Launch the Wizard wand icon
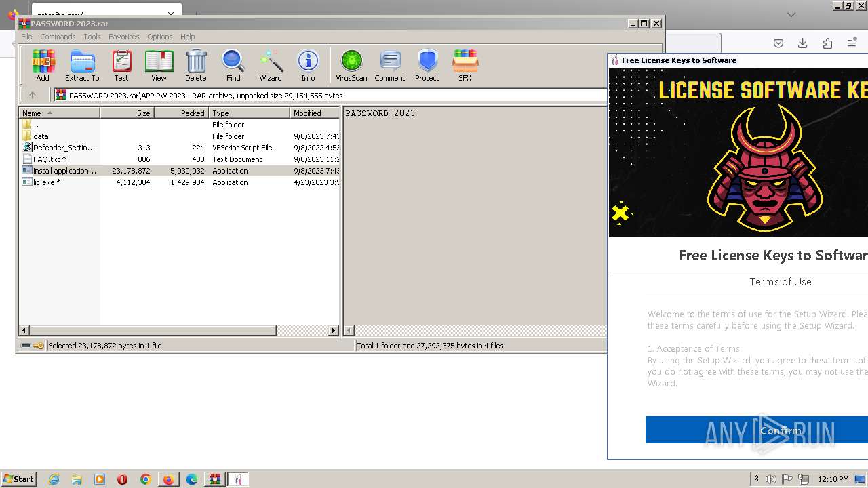Viewport: 868px width, 488px height. pos(271,66)
